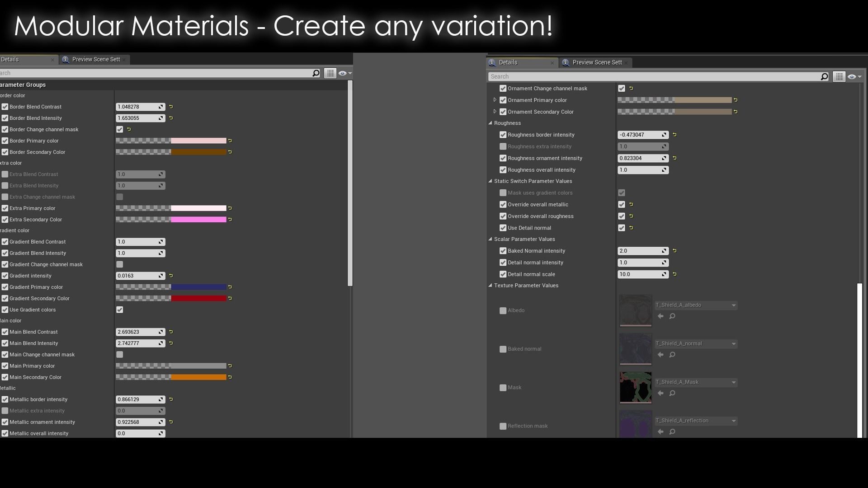Viewport: 868px width, 488px height.
Task: Reset Border Blend Contrast to default arrow
Action: coord(171,107)
